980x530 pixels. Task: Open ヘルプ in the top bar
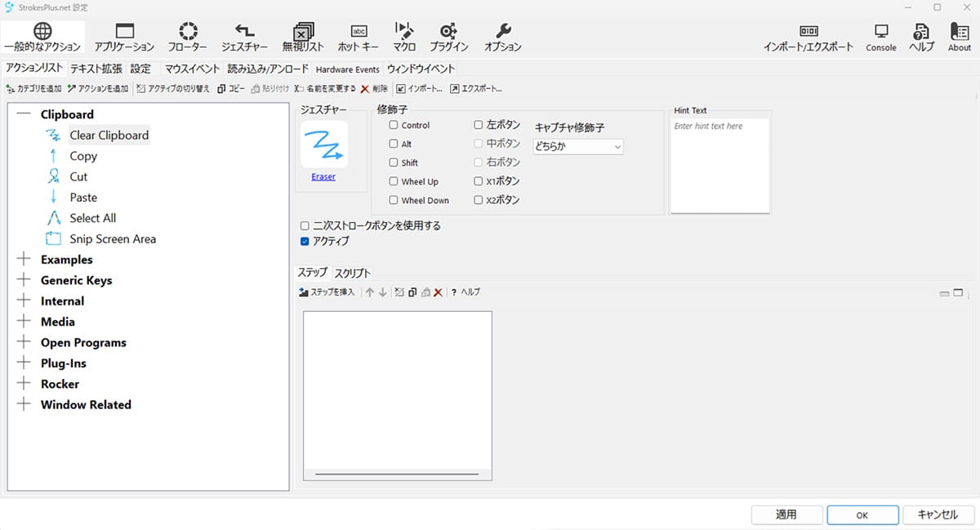tap(922, 37)
